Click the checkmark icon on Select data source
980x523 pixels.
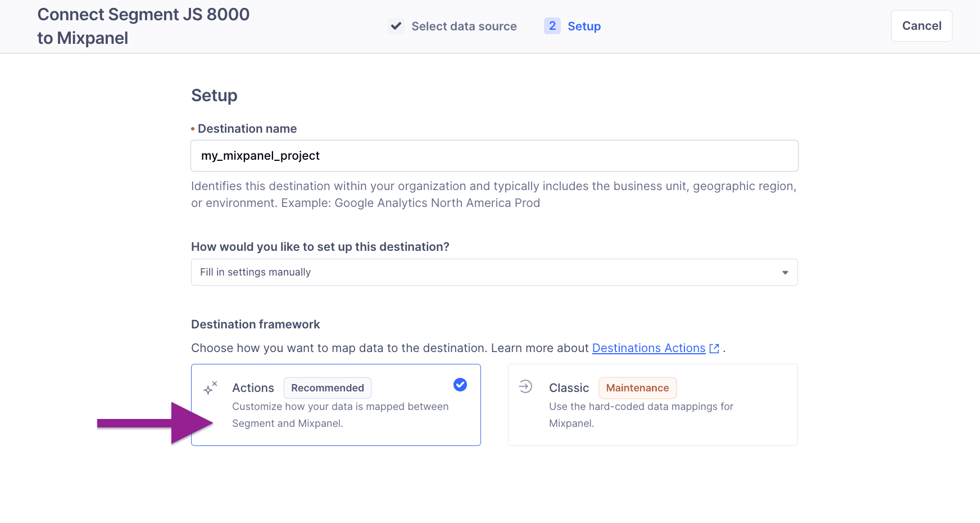click(396, 25)
